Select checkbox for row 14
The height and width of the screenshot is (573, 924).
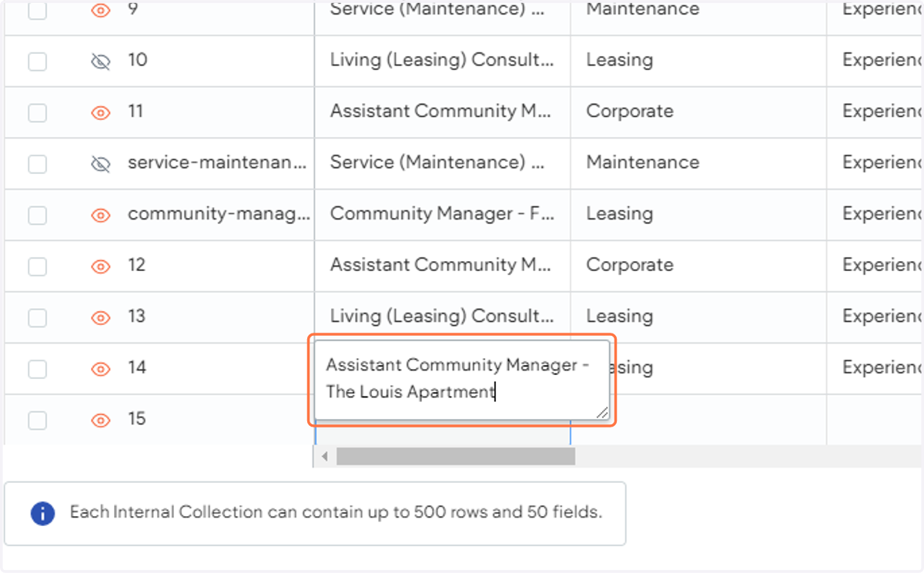(x=38, y=369)
